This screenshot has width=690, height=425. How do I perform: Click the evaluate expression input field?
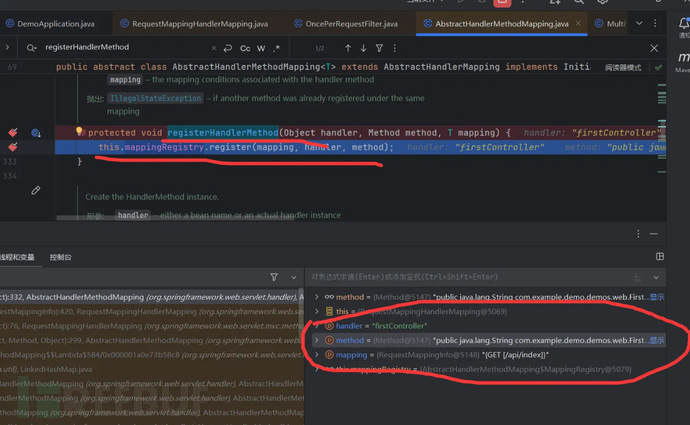tap(460, 277)
